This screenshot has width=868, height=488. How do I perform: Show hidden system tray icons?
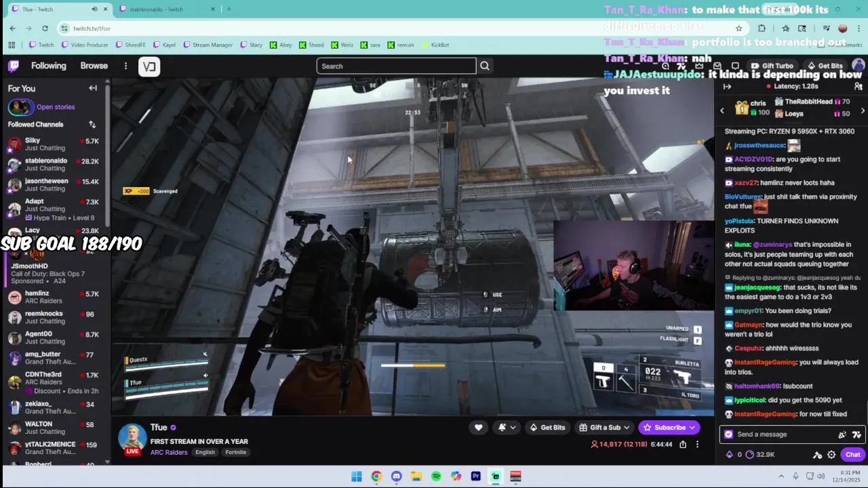pyautogui.click(x=781, y=476)
